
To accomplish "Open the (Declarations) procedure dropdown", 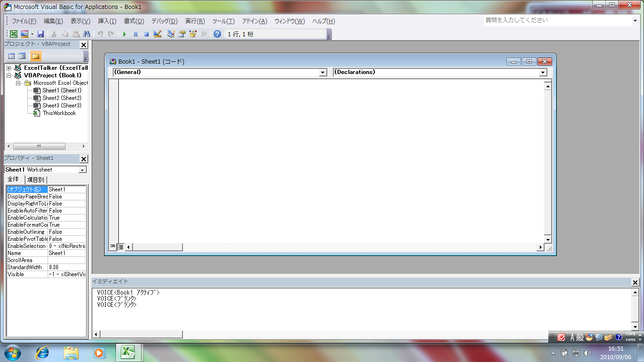I will [x=543, y=73].
